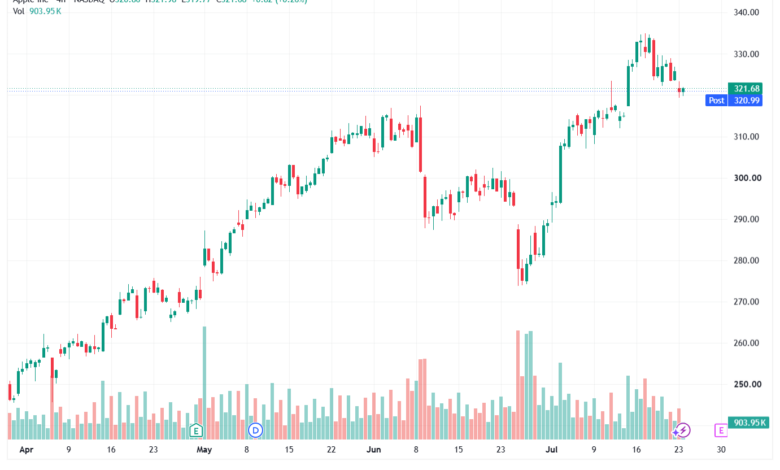Select the blue 'Post' market price label
Screen dimensions: 780x470
716,100
